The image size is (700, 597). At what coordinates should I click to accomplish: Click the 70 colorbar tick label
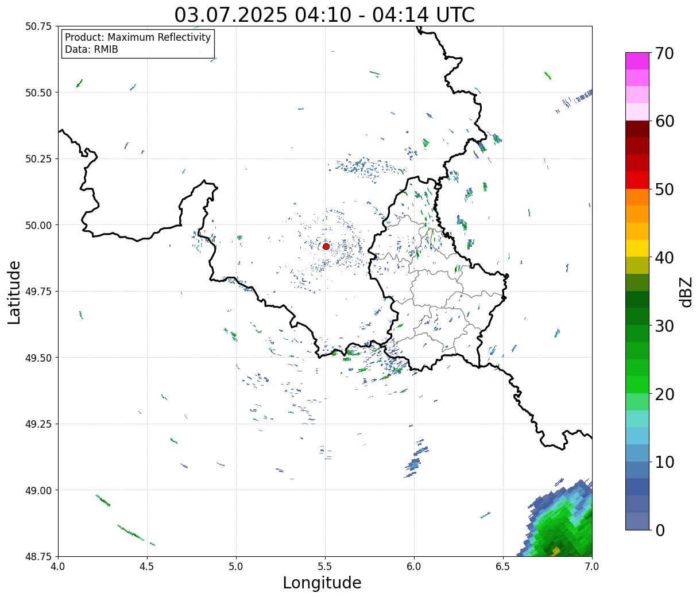pyautogui.click(x=664, y=53)
